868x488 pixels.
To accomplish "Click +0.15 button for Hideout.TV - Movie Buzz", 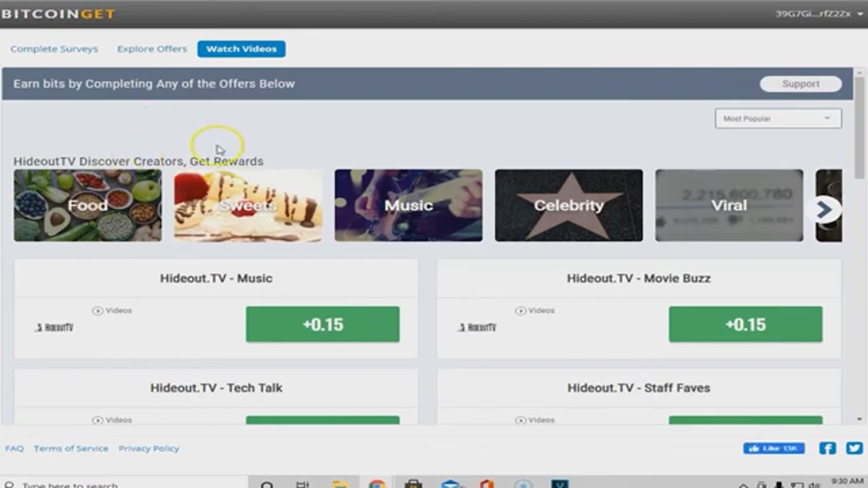I will click(x=745, y=325).
